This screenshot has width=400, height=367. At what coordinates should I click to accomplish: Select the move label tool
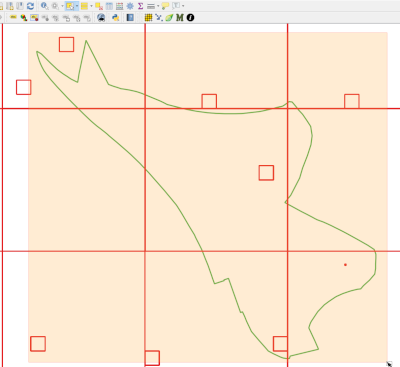click(x=66, y=18)
